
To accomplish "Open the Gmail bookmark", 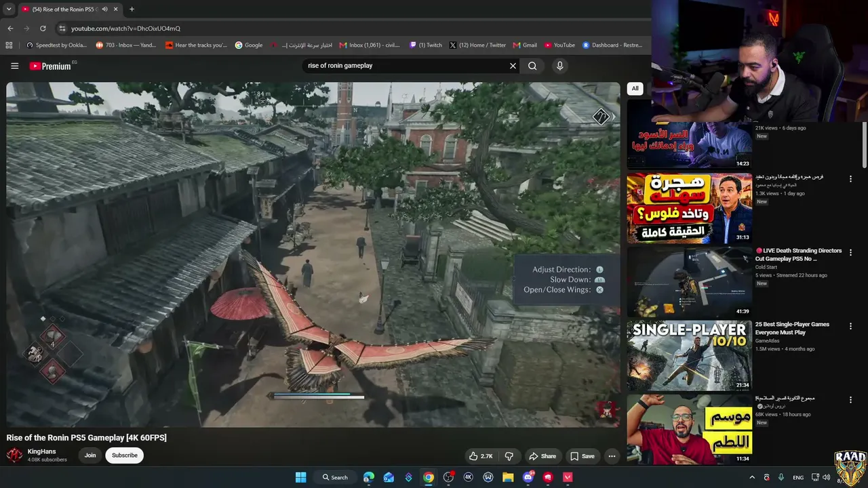I will [525, 45].
